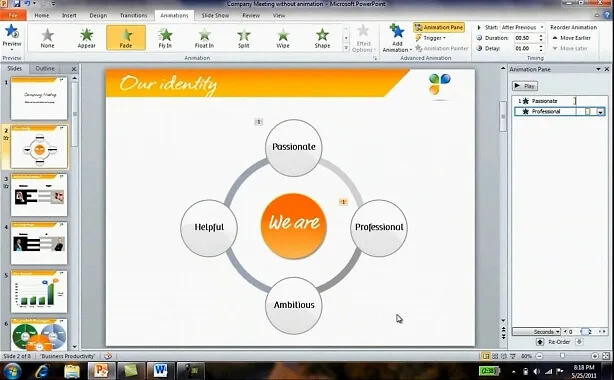The height and width of the screenshot is (380, 614).
Task: Click the Preview animation star icon
Action: pyautogui.click(x=12, y=32)
